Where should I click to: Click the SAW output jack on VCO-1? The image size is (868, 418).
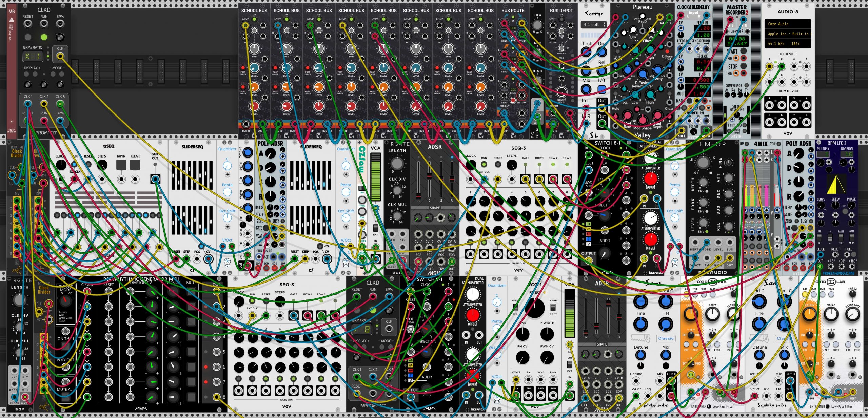point(541,395)
